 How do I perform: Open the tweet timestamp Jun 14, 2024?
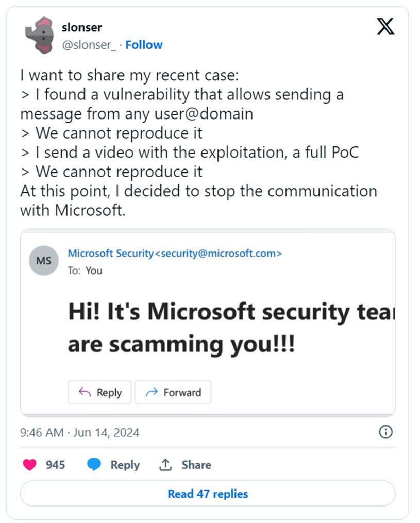point(79,432)
